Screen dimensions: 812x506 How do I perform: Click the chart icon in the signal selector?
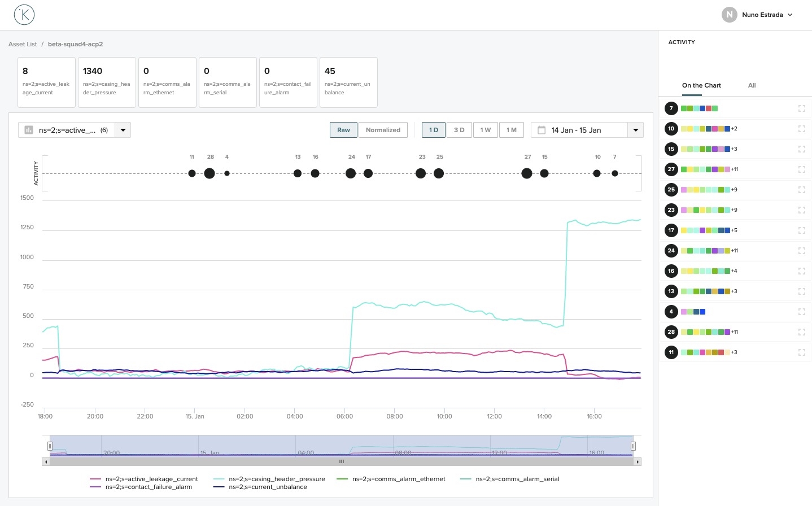(x=29, y=130)
